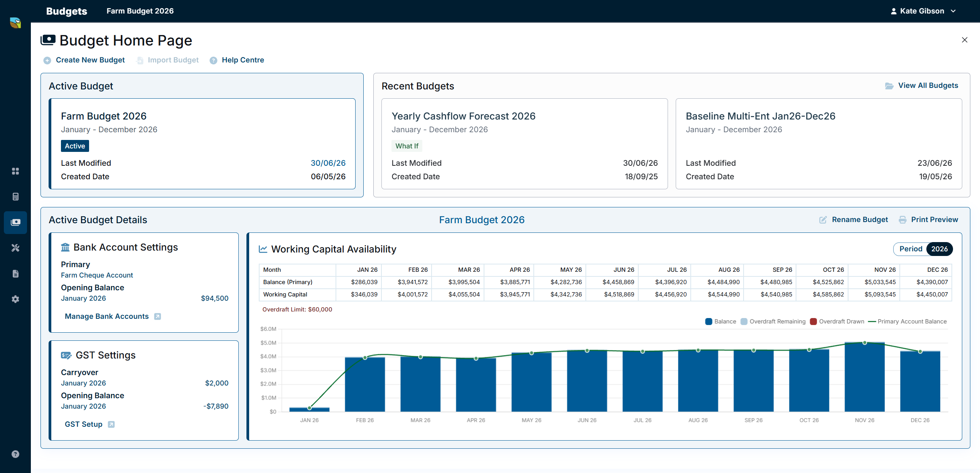980x473 pixels.
Task: Click the Import Budget file icon
Action: tap(140, 61)
